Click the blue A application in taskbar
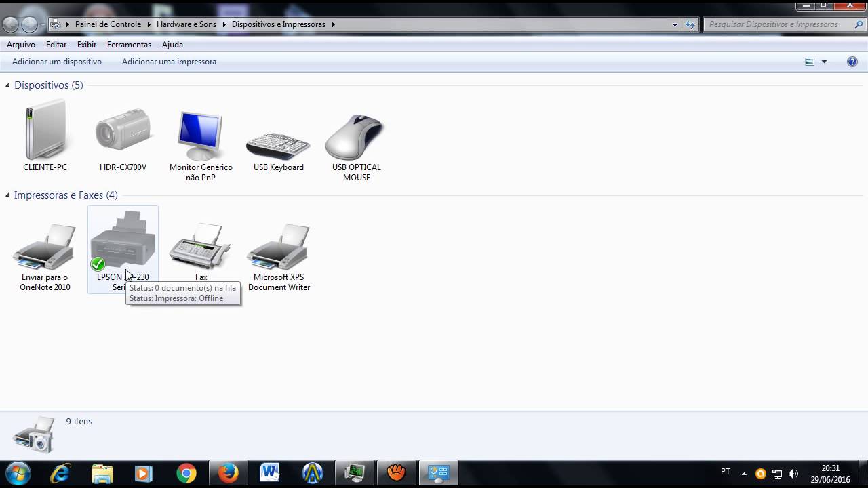This screenshot has height=488, width=868. click(313, 473)
